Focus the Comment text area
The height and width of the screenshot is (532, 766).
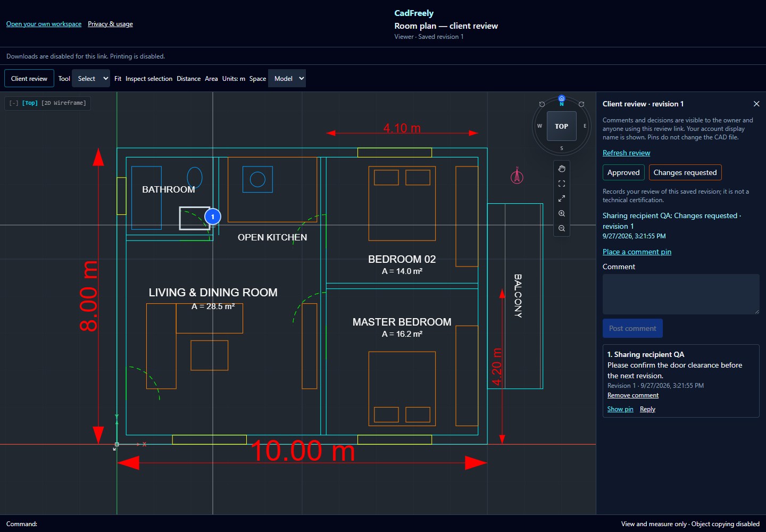pyautogui.click(x=681, y=294)
